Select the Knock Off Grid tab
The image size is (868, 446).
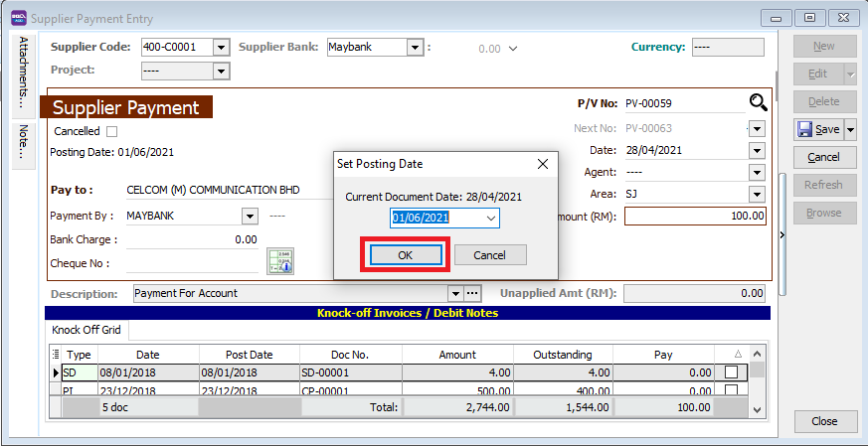[87, 330]
